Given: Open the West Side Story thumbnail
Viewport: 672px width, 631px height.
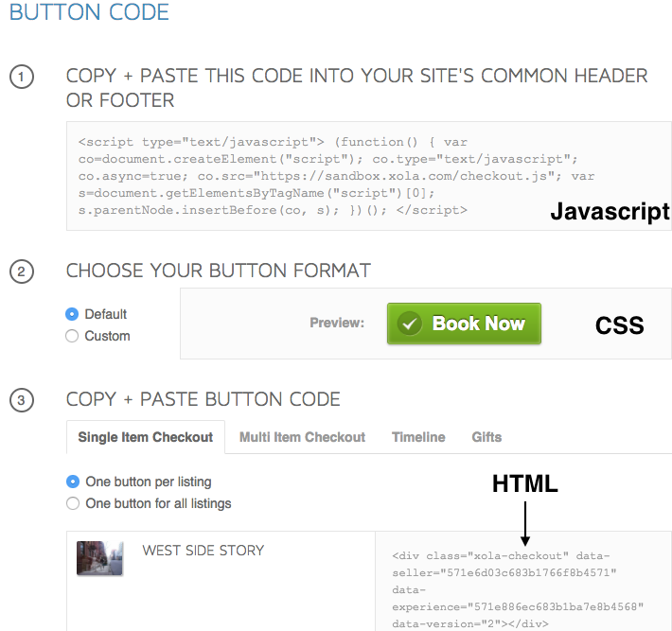Looking at the screenshot, I should pyautogui.click(x=100, y=558).
